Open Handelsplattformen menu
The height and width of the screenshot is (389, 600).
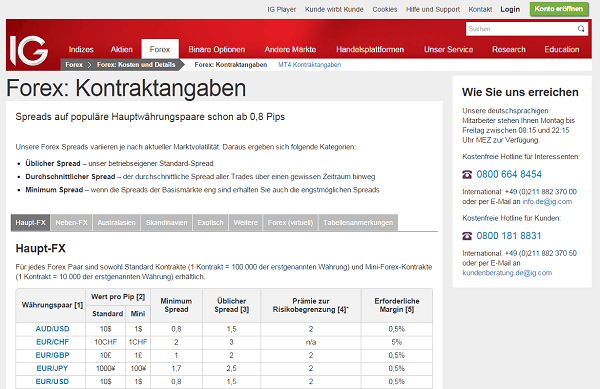[x=370, y=49]
